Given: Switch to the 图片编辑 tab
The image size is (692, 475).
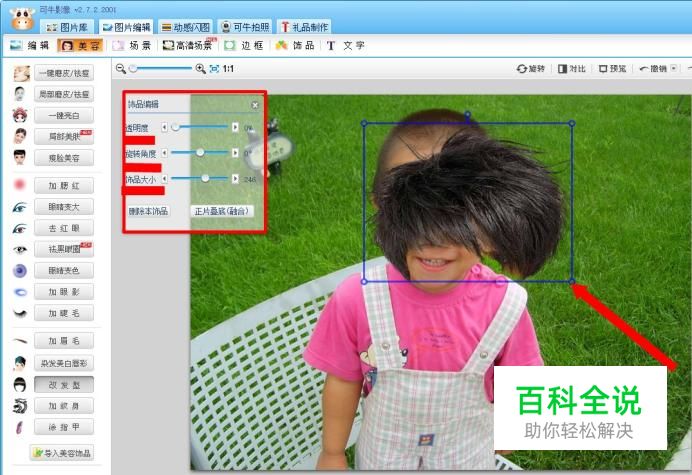Looking at the screenshot, I should coord(126,27).
